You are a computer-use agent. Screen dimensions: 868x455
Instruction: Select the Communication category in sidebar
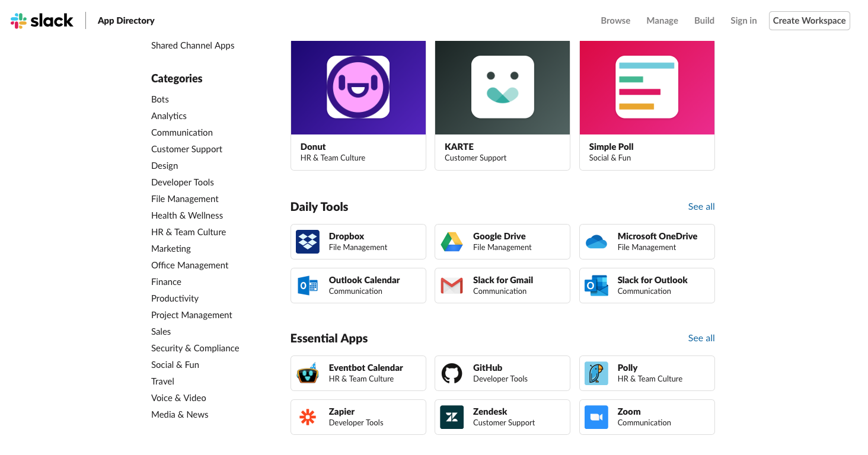click(182, 133)
